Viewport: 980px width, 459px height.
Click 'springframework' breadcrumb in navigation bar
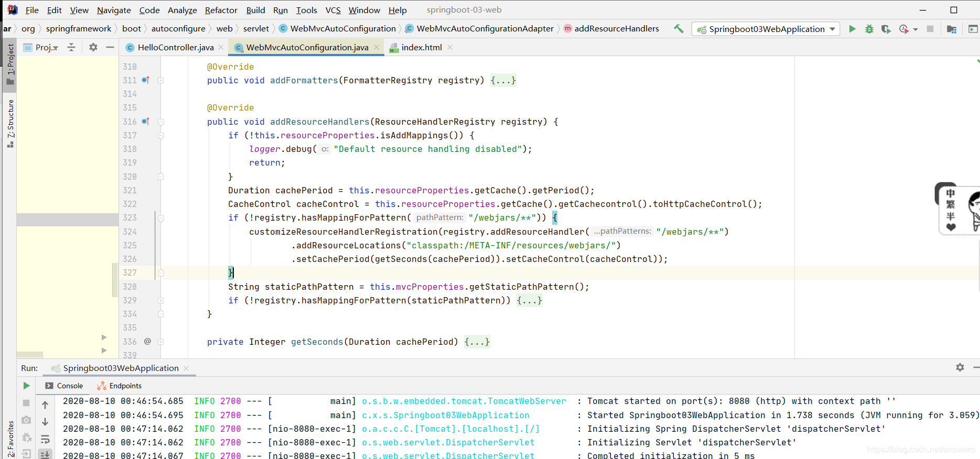pos(79,29)
